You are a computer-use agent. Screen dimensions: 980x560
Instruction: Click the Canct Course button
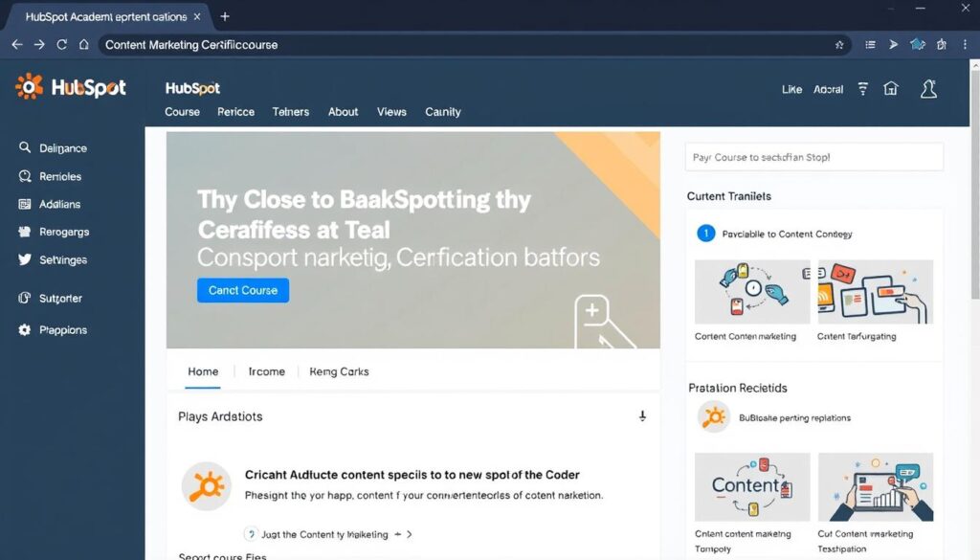click(243, 290)
